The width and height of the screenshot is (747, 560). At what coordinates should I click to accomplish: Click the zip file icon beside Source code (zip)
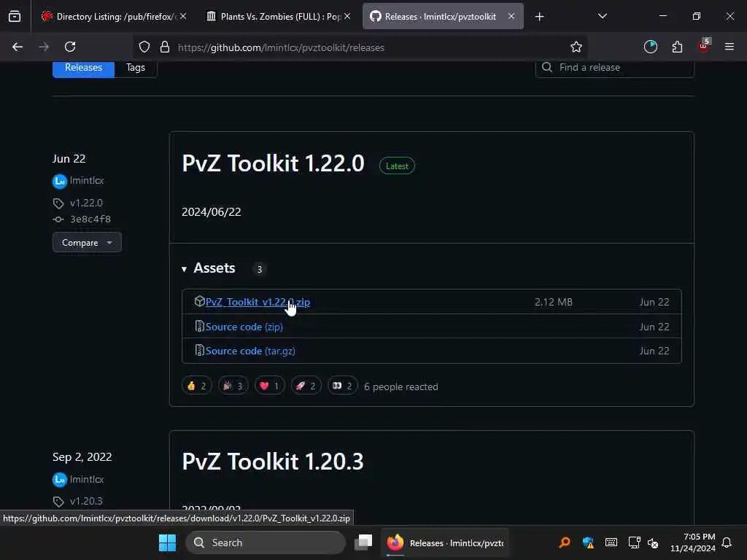click(x=200, y=326)
